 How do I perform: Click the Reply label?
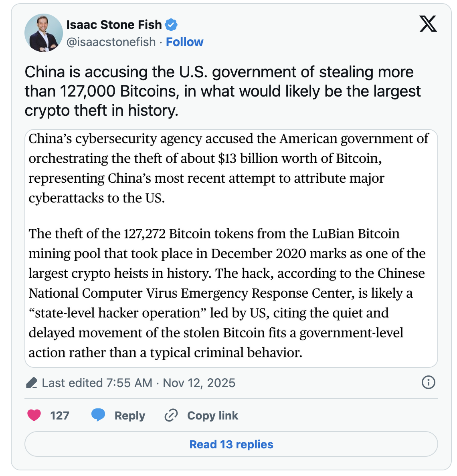(x=129, y=415)
